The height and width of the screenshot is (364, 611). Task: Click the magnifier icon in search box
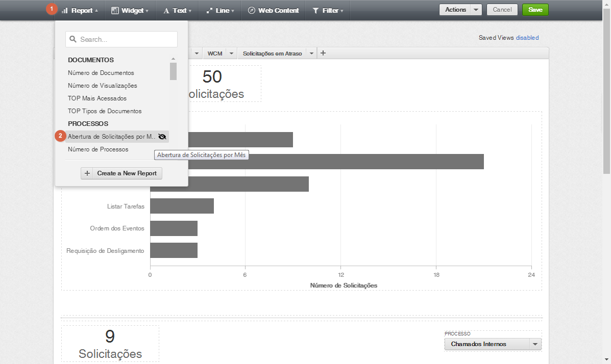click(x=73, y=39)
